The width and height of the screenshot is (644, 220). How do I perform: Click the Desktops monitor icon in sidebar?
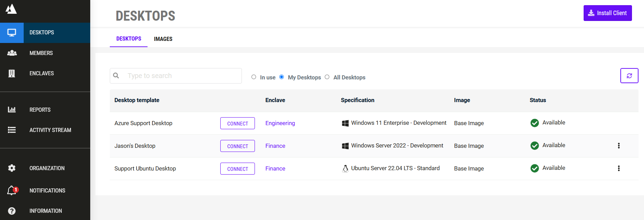12,33
